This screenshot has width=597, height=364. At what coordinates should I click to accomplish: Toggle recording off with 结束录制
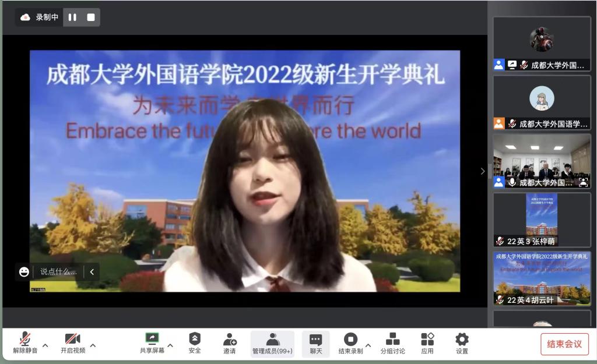350,343
